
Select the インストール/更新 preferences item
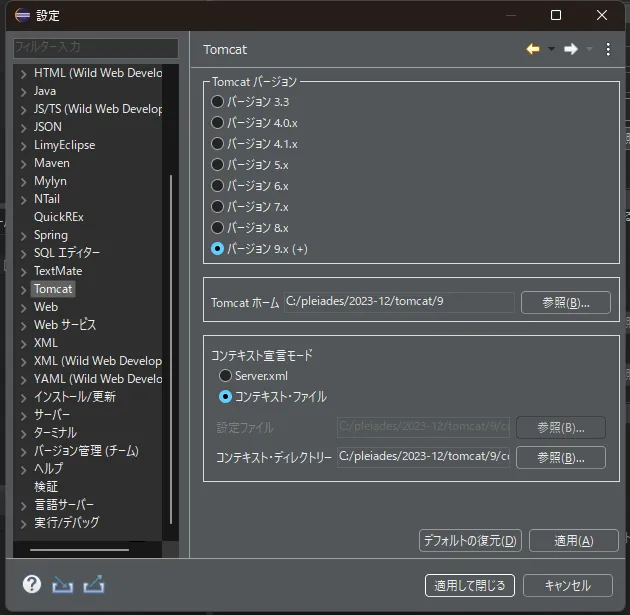click(x=75, y=396)
